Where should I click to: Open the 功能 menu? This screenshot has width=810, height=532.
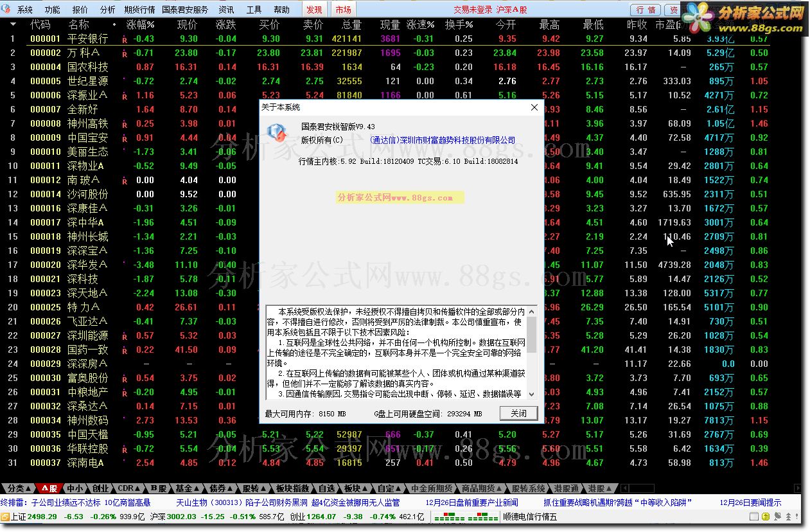click(x=53, y=10)
